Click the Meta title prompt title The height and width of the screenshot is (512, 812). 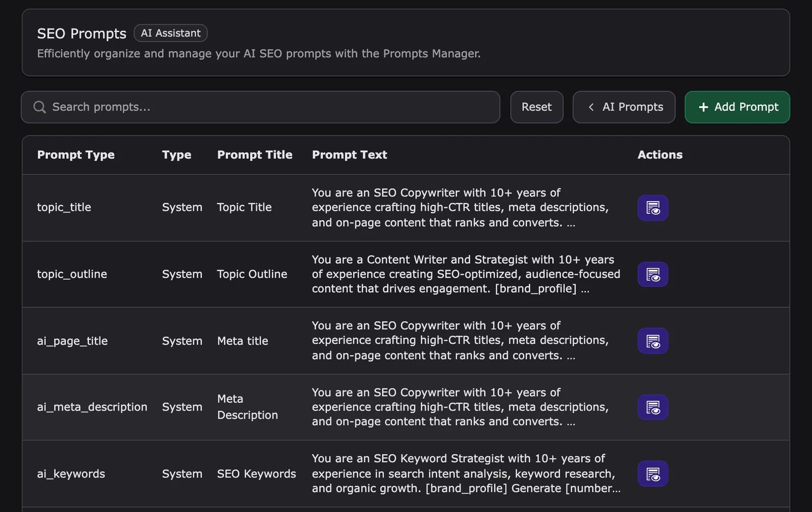243,341
